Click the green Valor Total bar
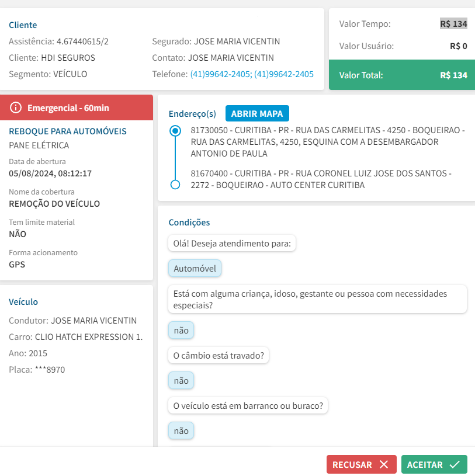This screenshot has height=476, width=475. [x=401, y=75]
